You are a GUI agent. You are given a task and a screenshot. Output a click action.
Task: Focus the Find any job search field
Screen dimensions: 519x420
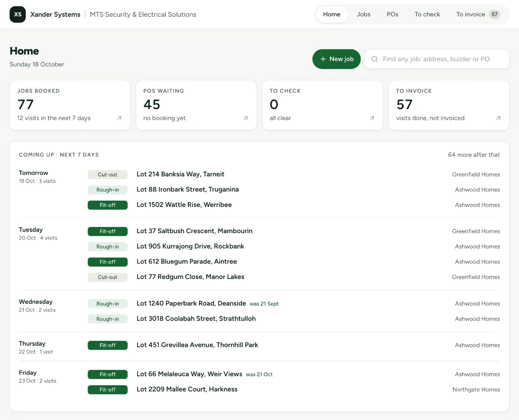(x=437, y=59)
